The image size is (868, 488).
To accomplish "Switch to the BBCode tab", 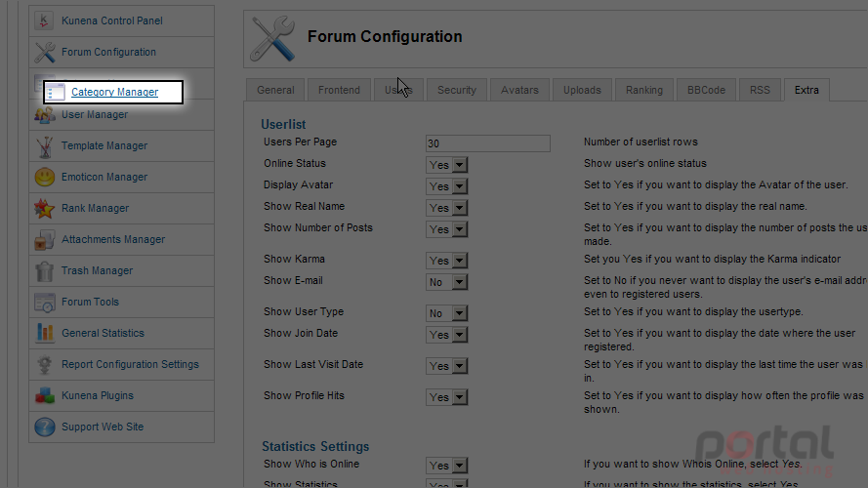I will [706, 90].
